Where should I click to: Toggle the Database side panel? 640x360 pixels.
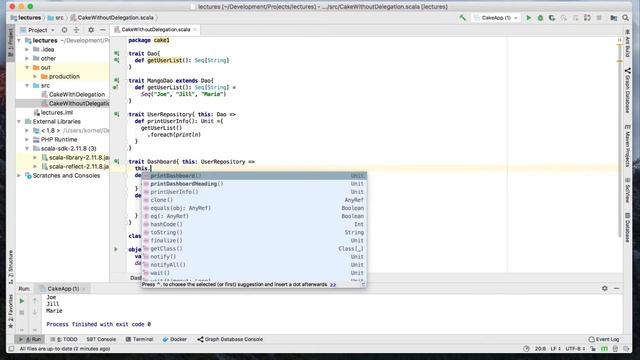(627, 227)
